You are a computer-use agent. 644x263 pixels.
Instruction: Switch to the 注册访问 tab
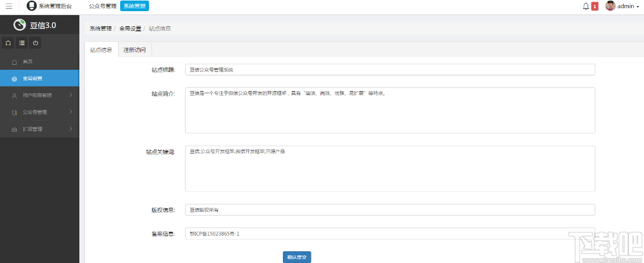click(x=135, y=50)
